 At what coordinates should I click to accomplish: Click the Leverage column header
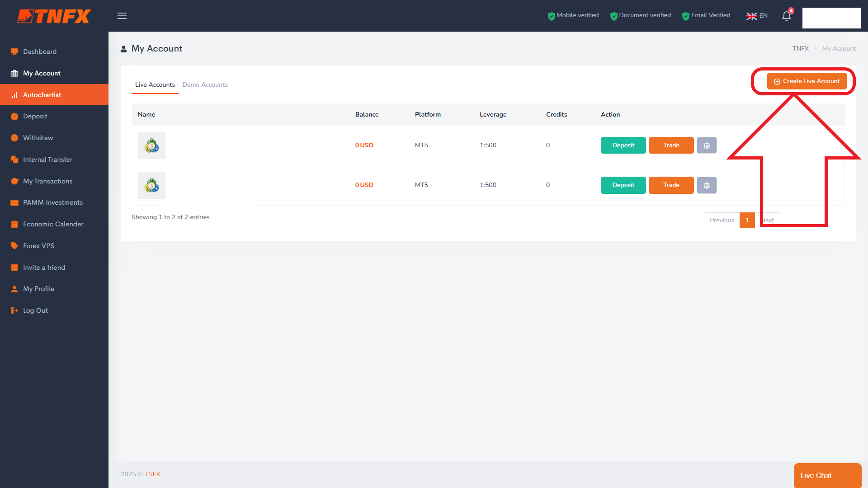tap(493, 115)
